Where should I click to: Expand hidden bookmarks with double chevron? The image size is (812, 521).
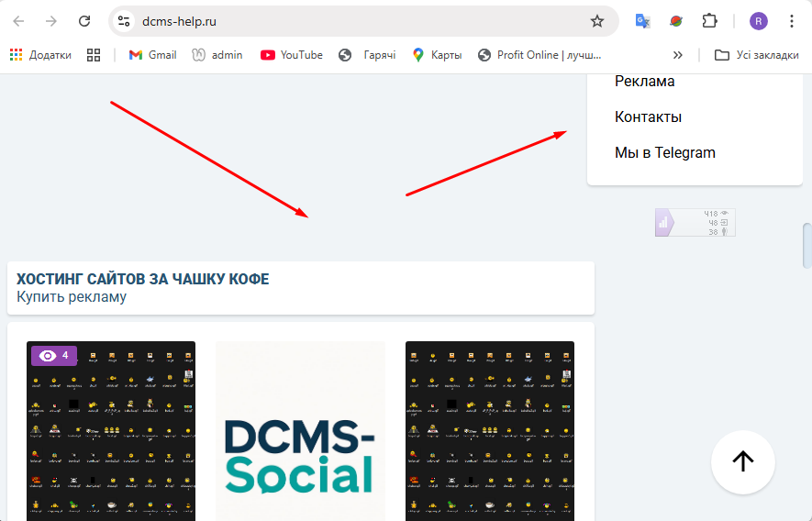pyautogui.click(x=678, y=55)
